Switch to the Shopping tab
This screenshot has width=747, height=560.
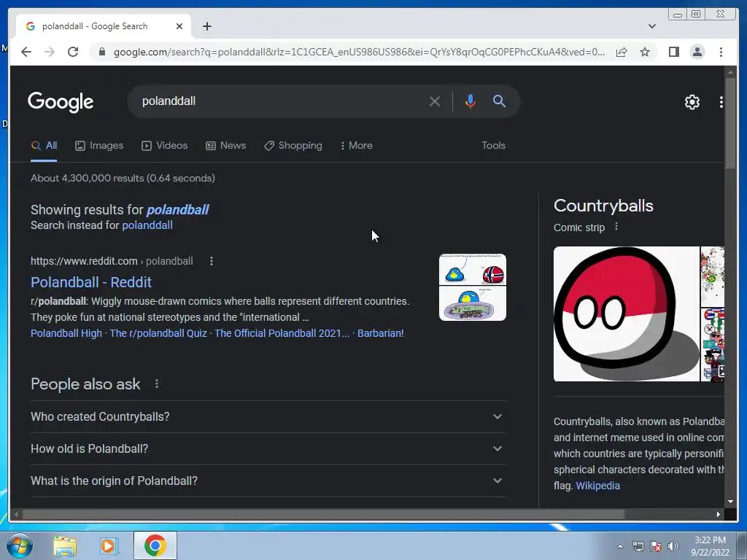pyautogui.click(x=293, y=146)
